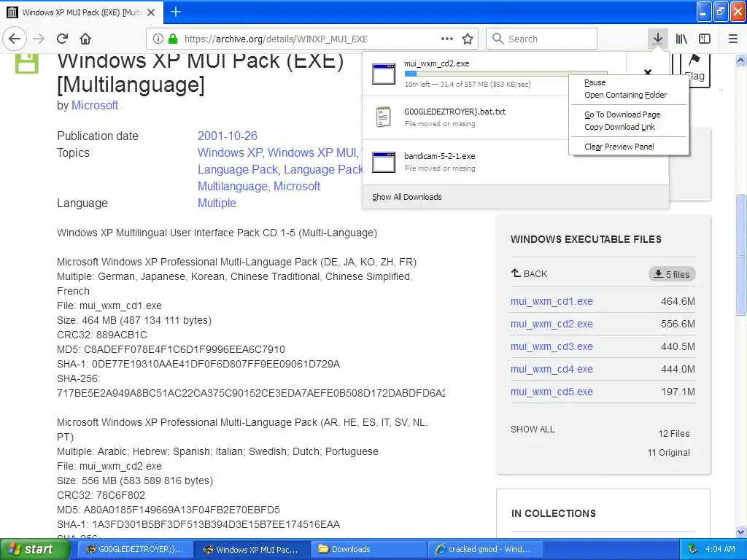Open the Firefox hamburger menu
This screenshot has height=560, width=747.
tap(733, 39)
